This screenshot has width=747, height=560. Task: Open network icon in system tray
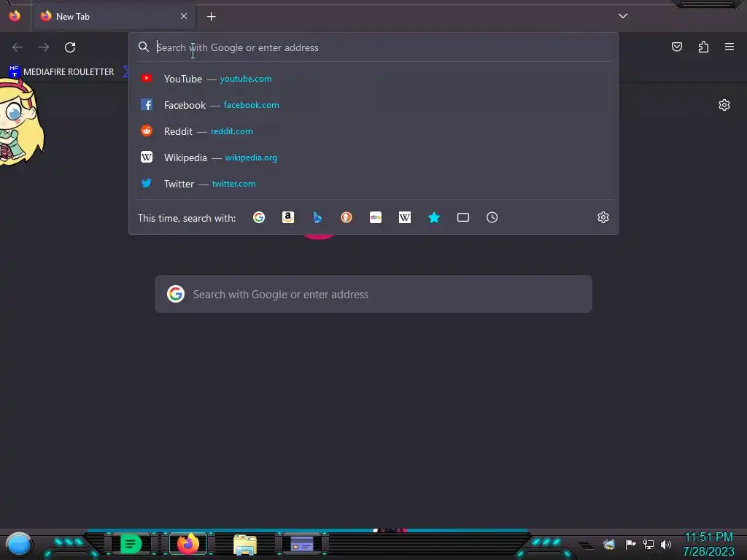[649, 544]
